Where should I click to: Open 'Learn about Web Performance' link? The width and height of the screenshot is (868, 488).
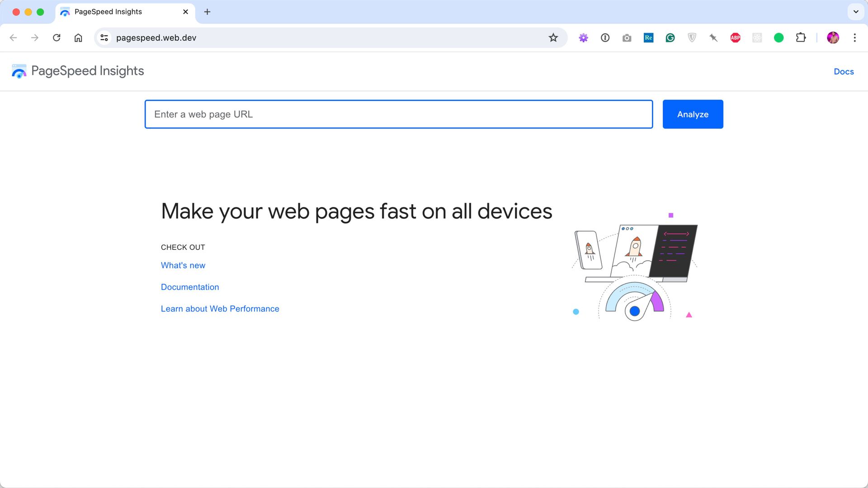tap(220, 309)
